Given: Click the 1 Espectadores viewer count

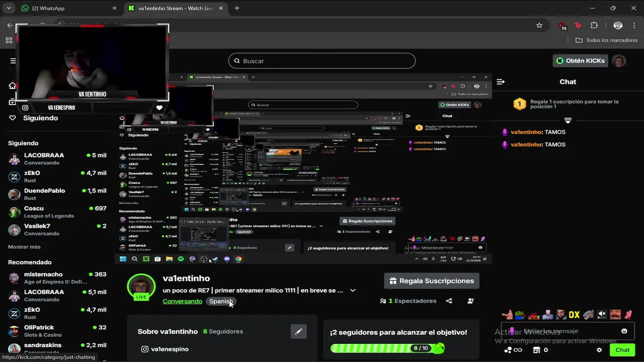Looking at the screenshot, I should coord(408,301).
